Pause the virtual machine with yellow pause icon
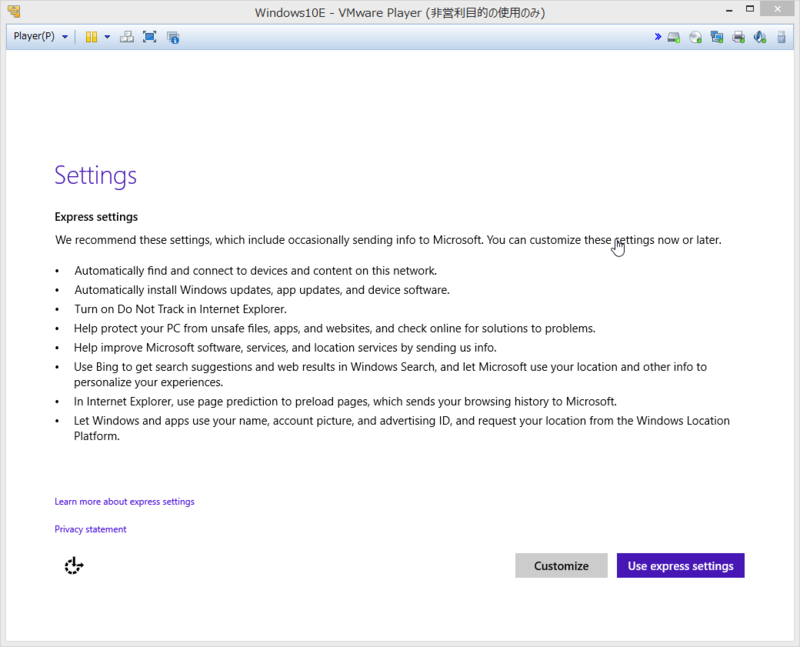The height and width of the screenshot is (647, 800). coord(91,37)
